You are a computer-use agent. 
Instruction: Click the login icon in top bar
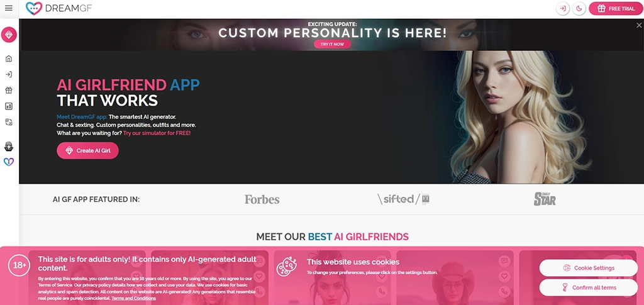[563, 9]
